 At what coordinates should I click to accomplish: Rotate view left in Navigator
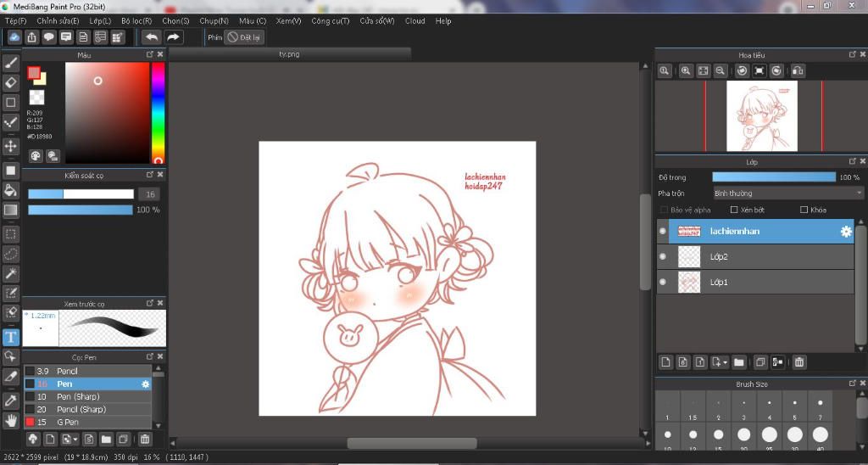tap(743, 71)
